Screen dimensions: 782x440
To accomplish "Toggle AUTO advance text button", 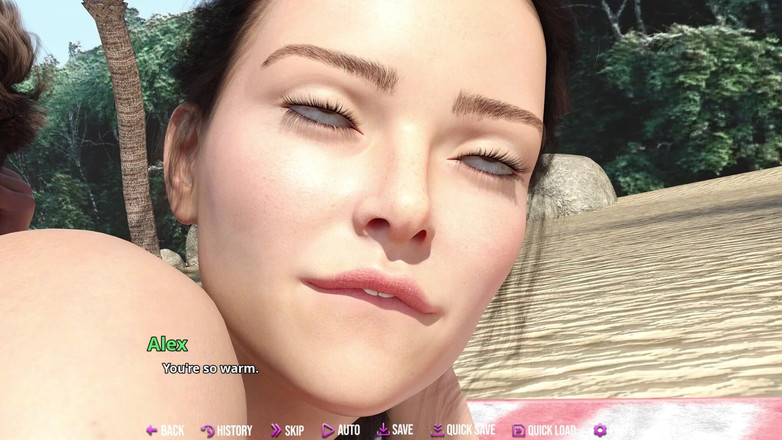I will (348, 431).
